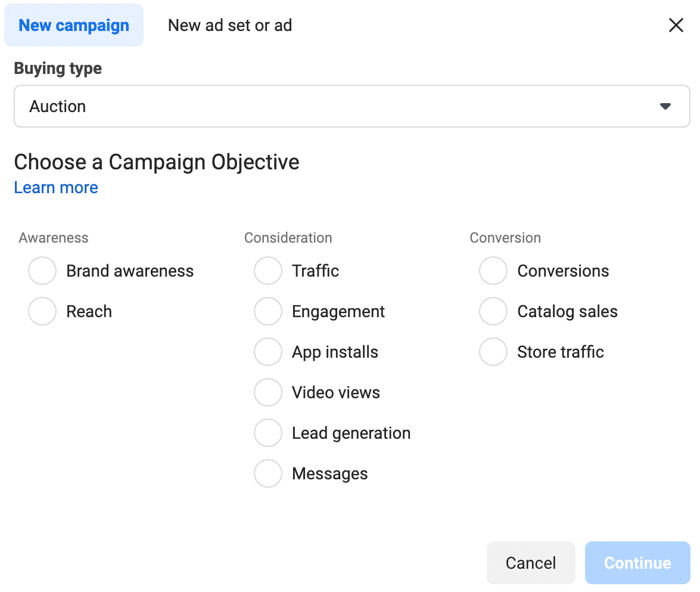Choose Lead generation objective
700x592 pixels.
(x=267, y=433)
